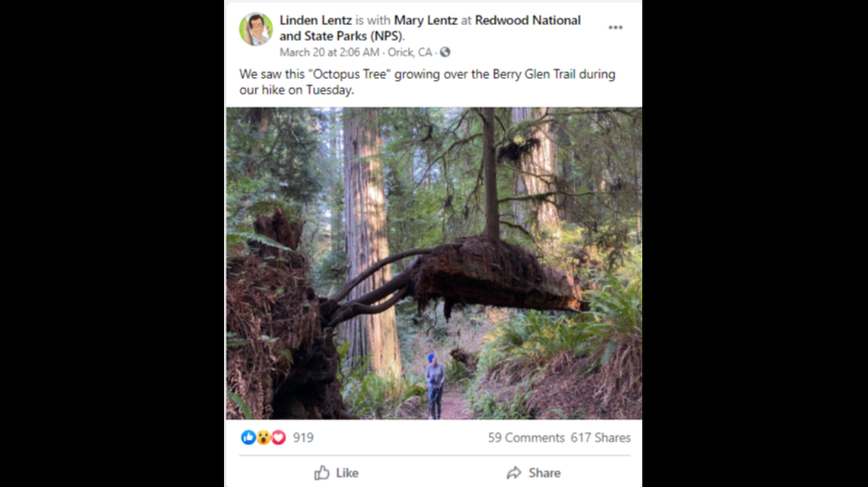Open the post options ellipsis menu
This screenshot has height=487, width=868.
(615, 26)
